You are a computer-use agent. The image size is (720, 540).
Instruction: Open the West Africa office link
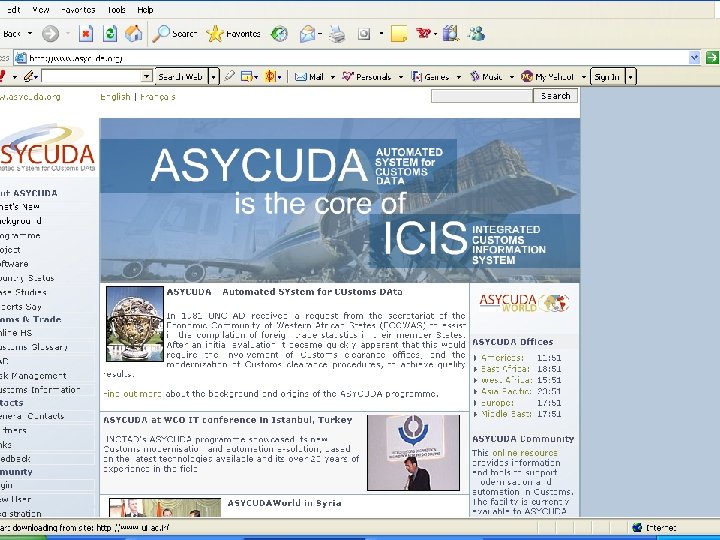click(x=506, y=380)
